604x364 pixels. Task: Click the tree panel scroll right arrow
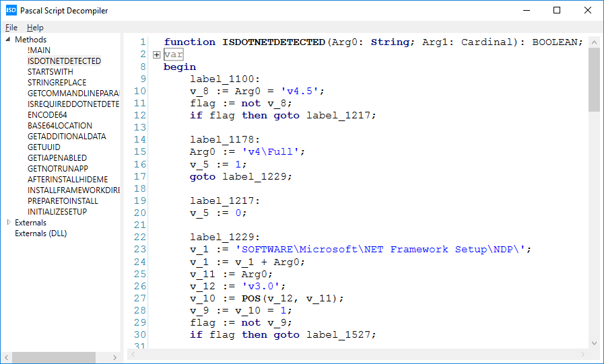(114, 357)
